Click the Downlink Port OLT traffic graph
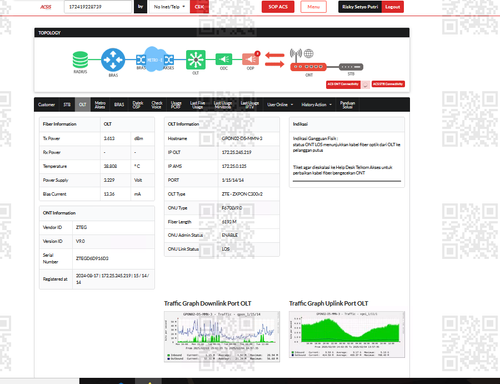 [222, 336]
